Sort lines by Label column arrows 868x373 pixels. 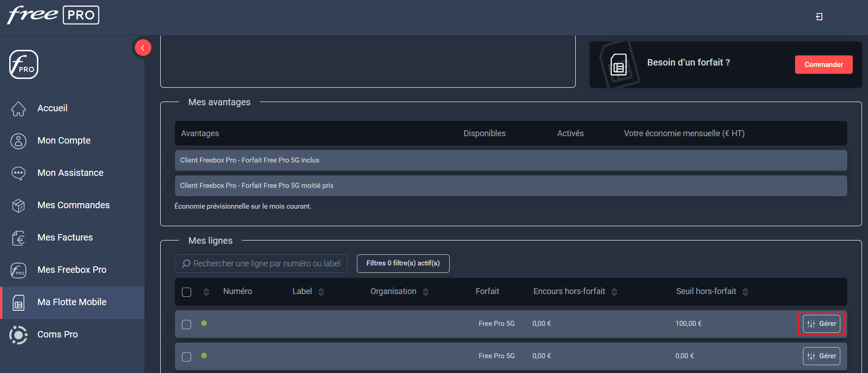click(x=321, y=292)
